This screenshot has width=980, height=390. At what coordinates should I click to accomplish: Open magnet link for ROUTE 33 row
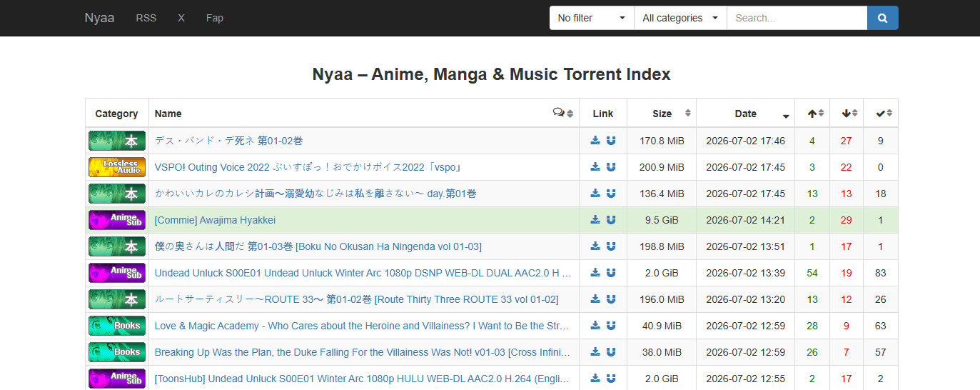click(611, 299)
